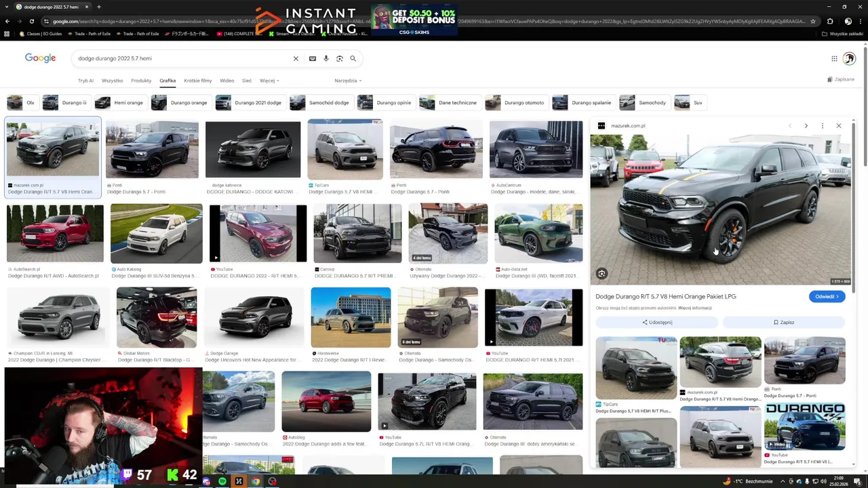Click the magnifier search button
Image resolution: width=868 pixels, height=488 pixels.
[x=353, y=58]
